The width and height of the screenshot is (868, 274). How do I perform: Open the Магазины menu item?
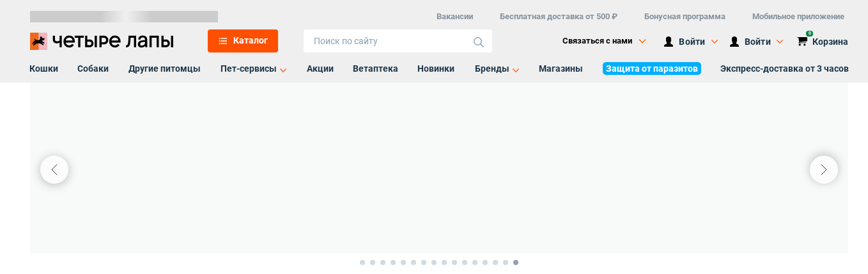tap(561, 68)
